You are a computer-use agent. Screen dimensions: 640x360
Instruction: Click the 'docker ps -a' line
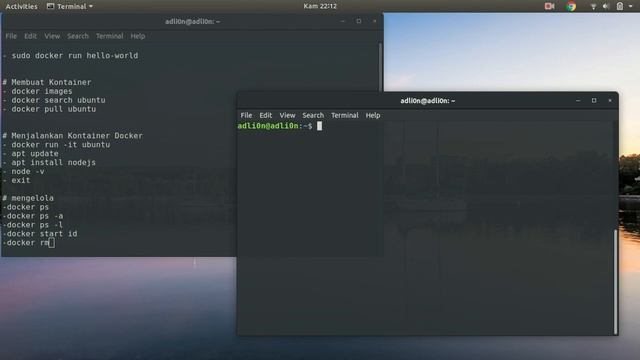pyautogui.click(x=33, y=216)
